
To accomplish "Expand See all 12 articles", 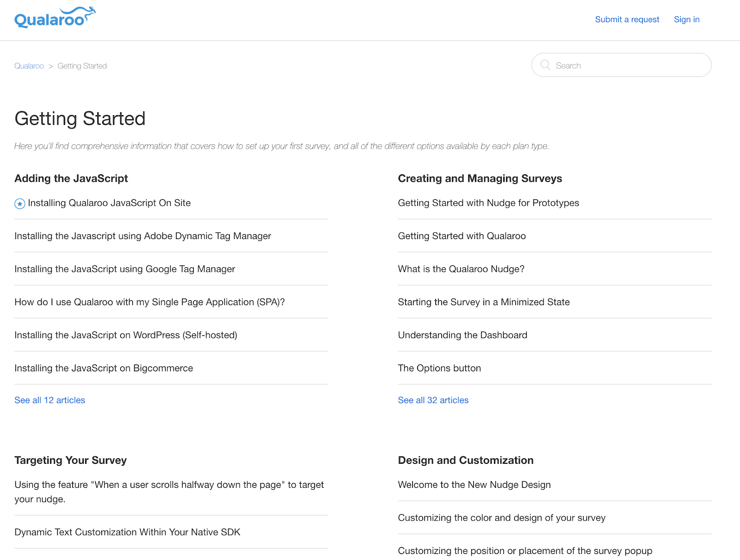I will pyautogui.click(x=50, y=400).
